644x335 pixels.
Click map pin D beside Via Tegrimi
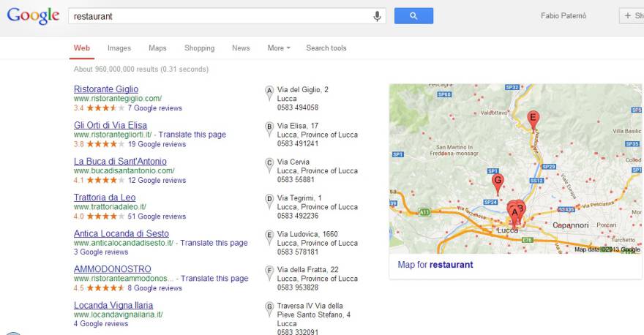[269, 201]
